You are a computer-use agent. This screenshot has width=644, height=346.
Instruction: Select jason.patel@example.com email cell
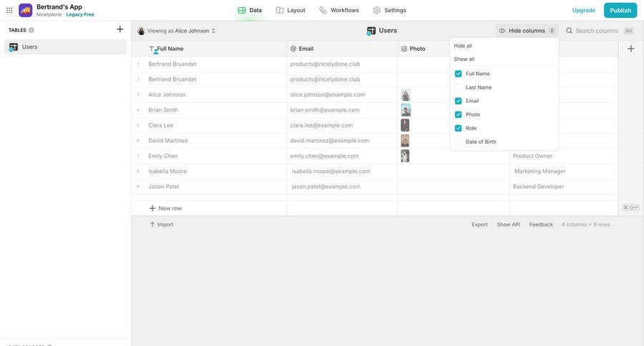342,187
